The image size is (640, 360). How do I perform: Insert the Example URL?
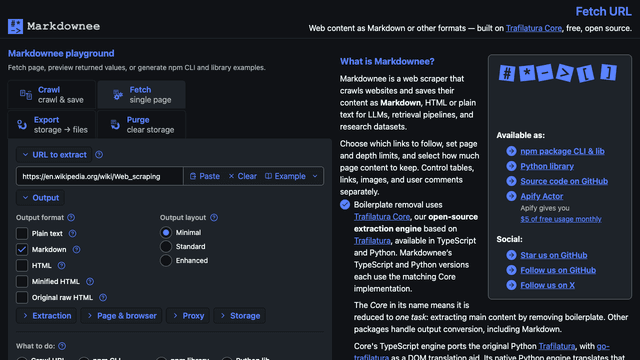(285, 176)
